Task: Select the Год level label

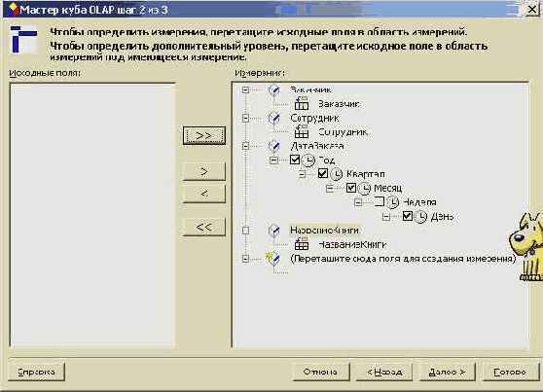Action: pos(326,160)
